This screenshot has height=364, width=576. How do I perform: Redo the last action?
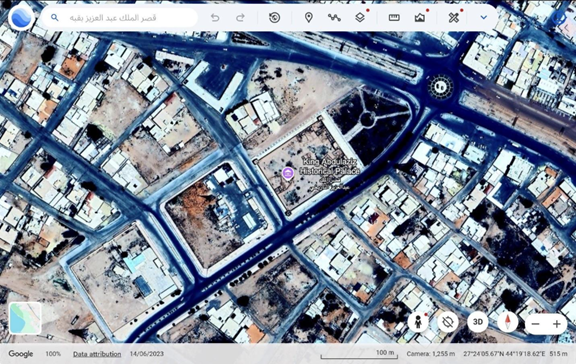click(240, 18)
